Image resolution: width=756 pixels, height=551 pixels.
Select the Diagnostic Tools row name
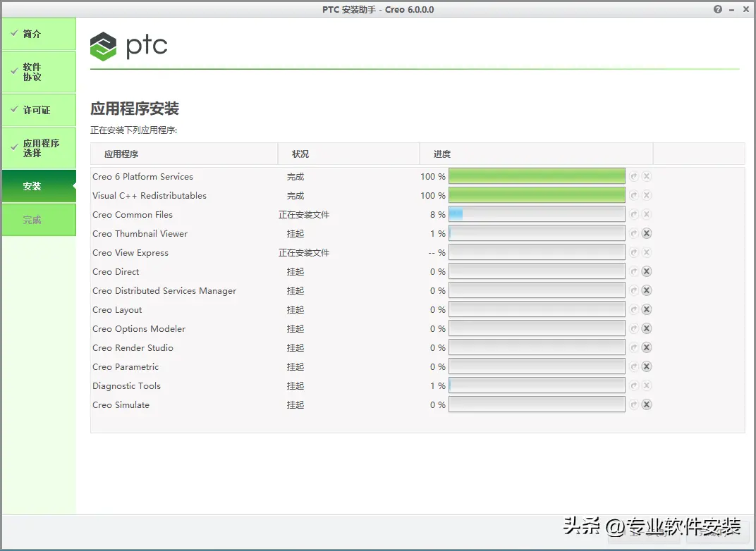pos(126,386)
